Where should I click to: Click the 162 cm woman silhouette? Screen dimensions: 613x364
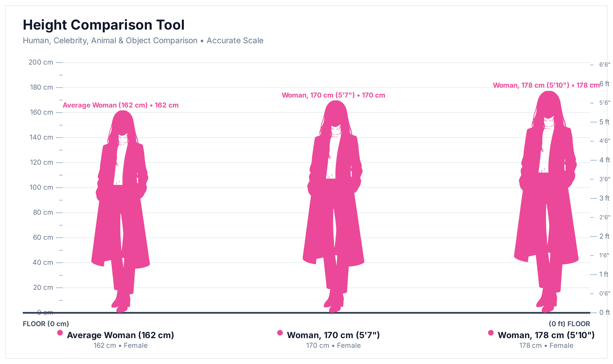pos(121,211)
